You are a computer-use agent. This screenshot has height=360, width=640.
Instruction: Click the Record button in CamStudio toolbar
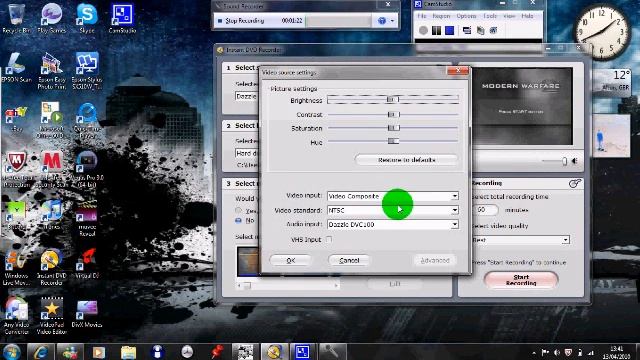[x=423, y=30]
